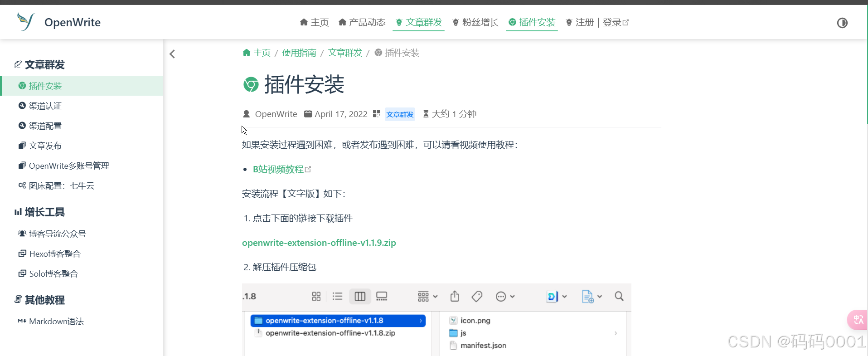Click the April 17, 2022 date
This screenshot has height=356, width=868.
pos(341,114)
